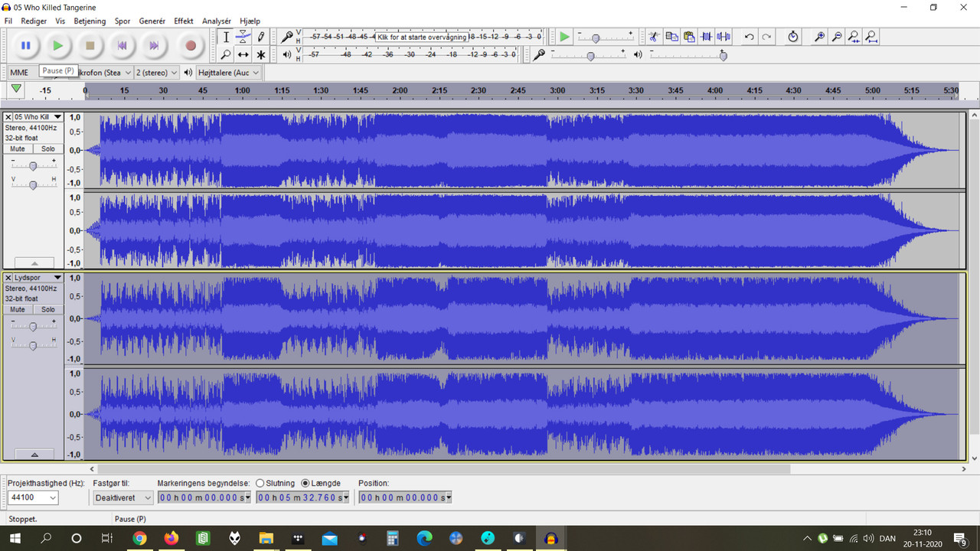Viewport: 980px width, 551px height.
Task: Skip to start of the project
Action: [122, 45]
